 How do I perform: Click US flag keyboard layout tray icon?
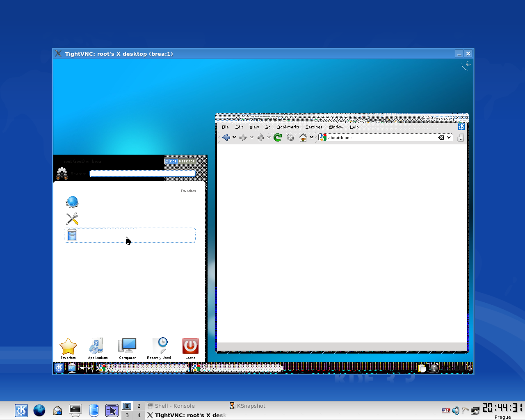click(x=446, y=410)
